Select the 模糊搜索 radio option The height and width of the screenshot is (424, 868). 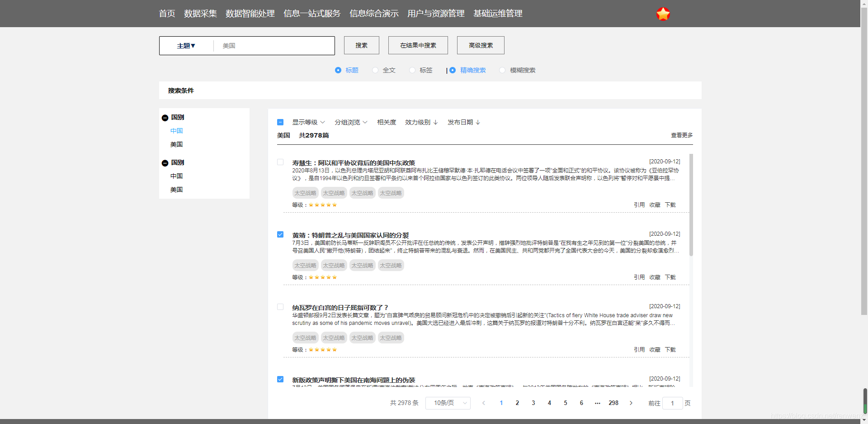(502, 70)
